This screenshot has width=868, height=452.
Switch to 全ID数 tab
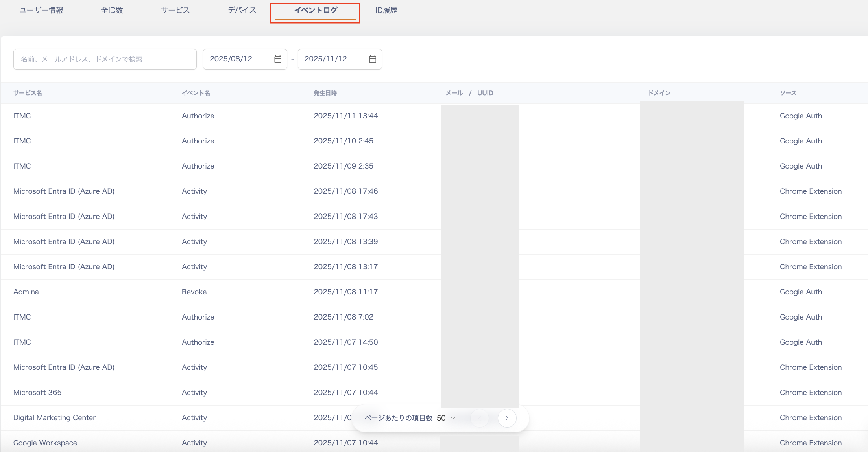coord(112,10)
